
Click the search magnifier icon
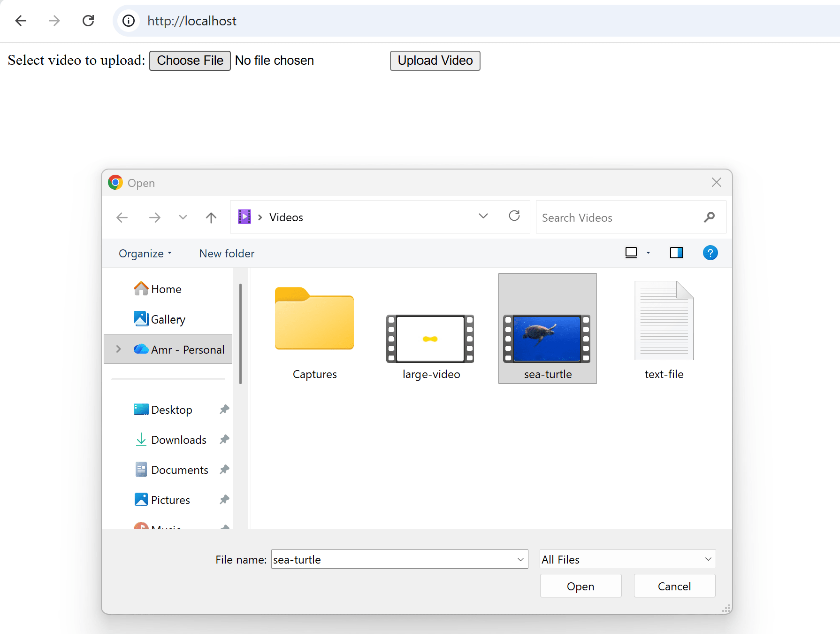709,217
